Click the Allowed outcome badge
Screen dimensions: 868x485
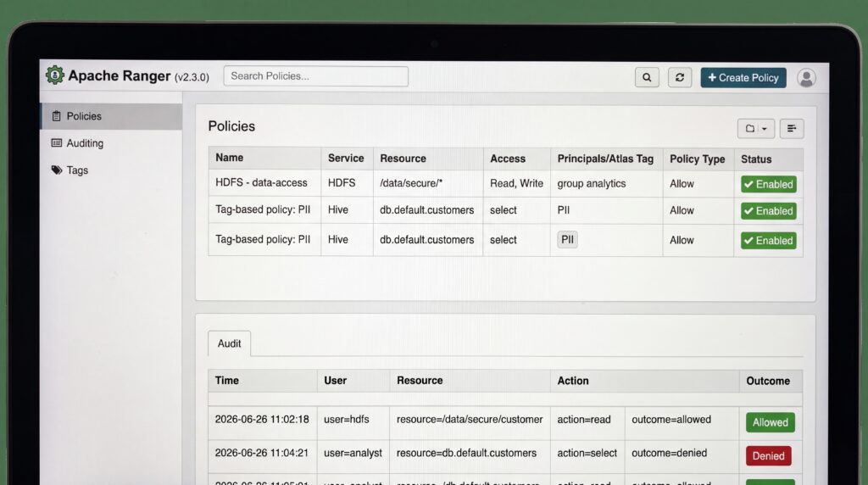pos(770,422)
